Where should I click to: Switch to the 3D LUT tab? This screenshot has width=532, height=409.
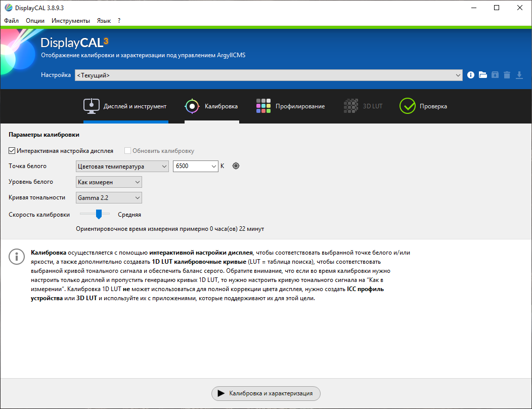pos(363,106)
